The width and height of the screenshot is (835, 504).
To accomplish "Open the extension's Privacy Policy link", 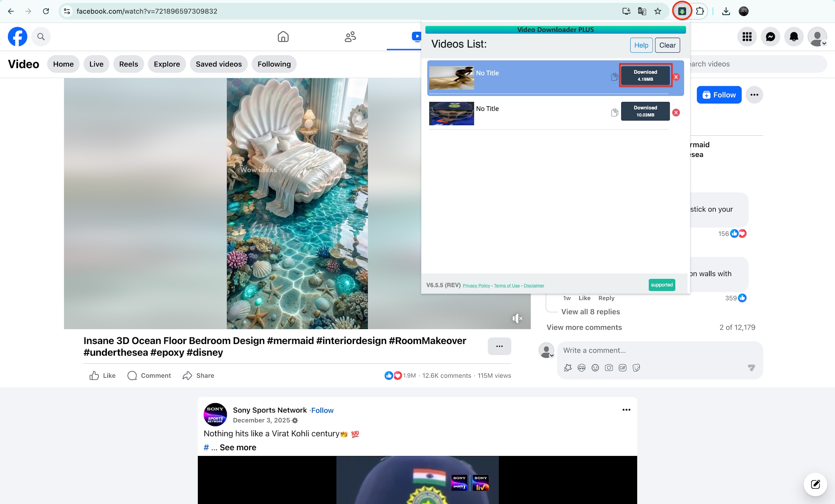I will coord(476,286).
